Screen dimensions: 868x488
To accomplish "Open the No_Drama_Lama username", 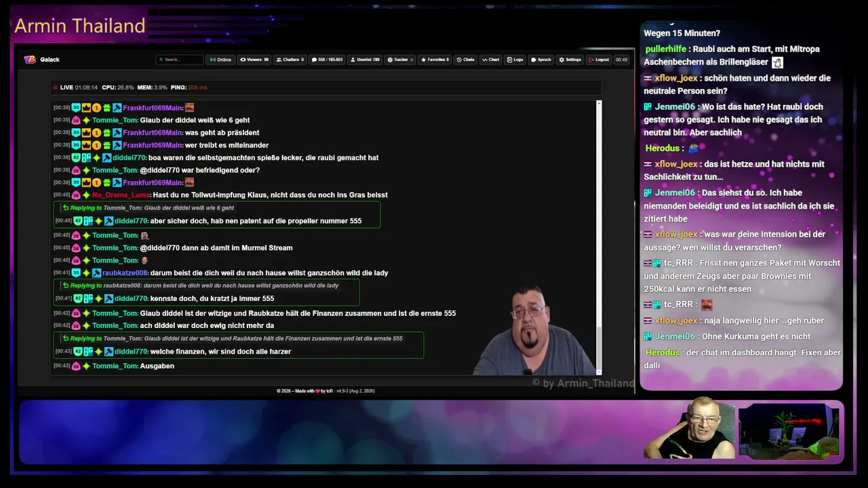I will pos(121,195).
